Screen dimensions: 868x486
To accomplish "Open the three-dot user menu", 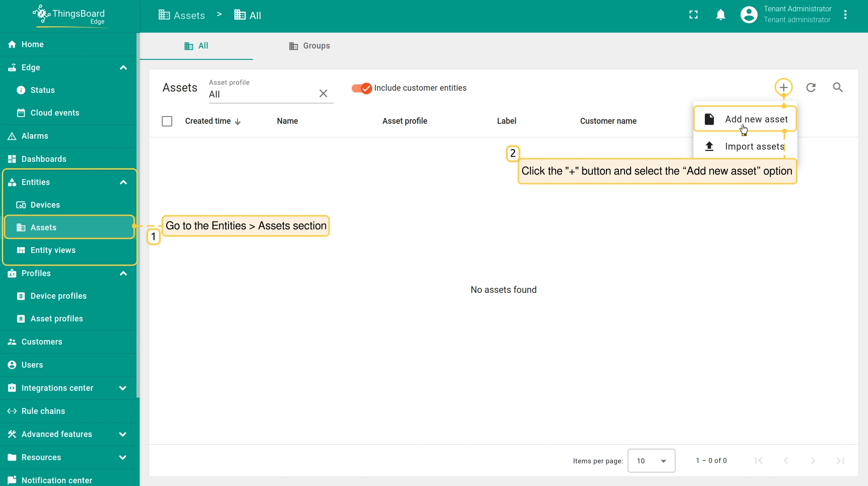I will tap(845, 15).
